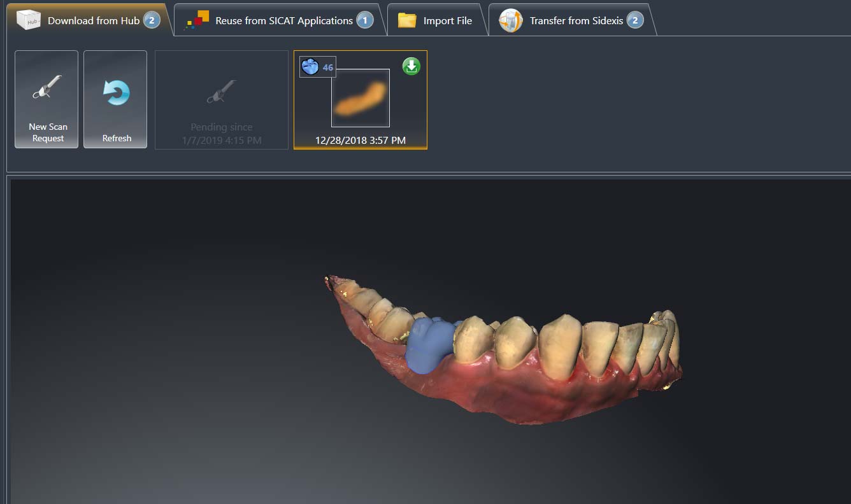This screenshot has height=504, width=851.
Task: Click the 12/28/2018 3:57 PM date label
Action: click(361, 140)
